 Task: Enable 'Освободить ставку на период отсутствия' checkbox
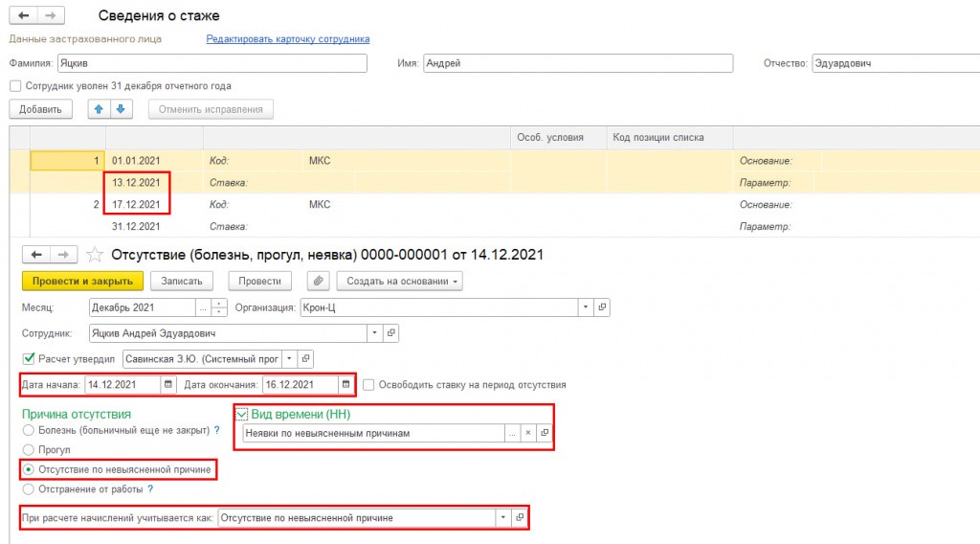[369, 385]
